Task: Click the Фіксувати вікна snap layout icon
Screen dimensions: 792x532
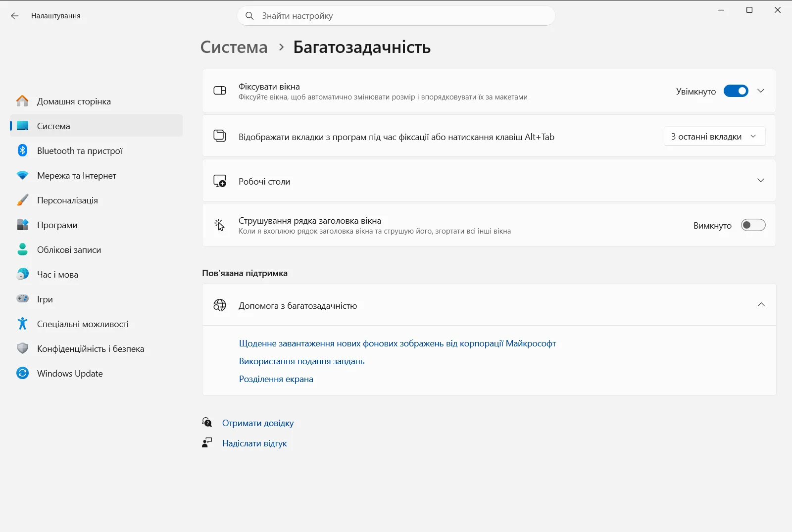Action: (220, 91)
